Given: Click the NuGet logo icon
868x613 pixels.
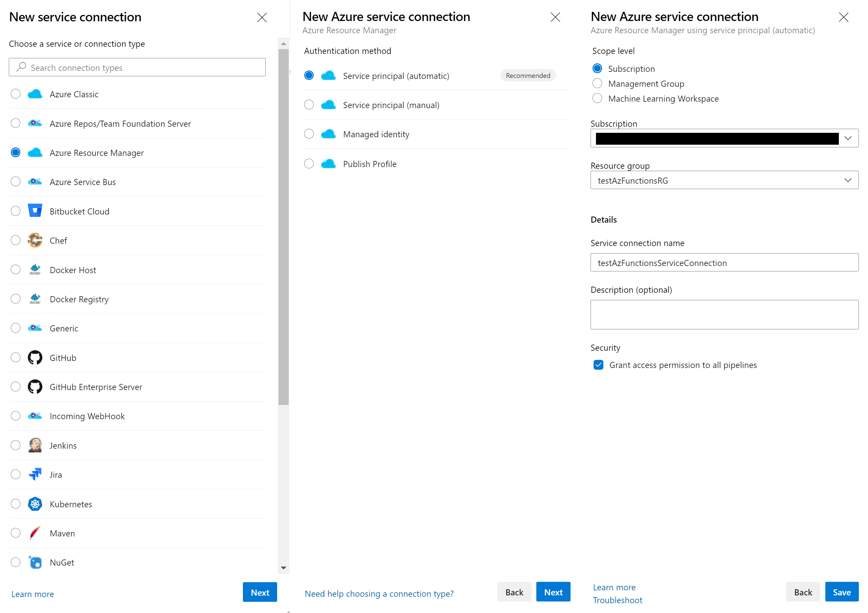Looking at the screenshot, I should [x=35, y=562].
